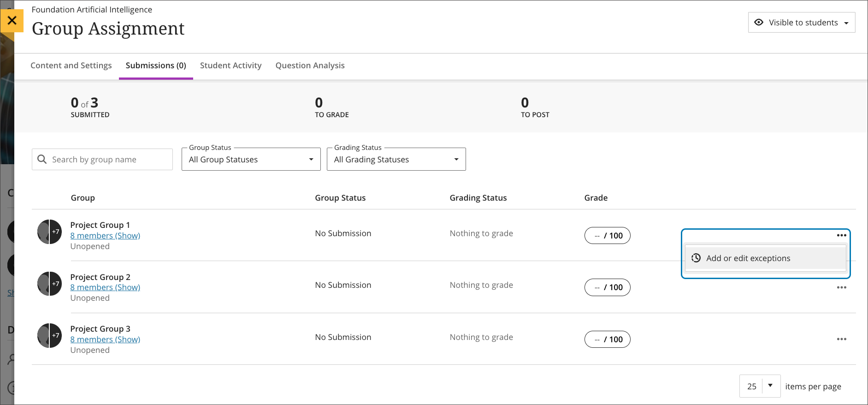The image size is (868, 405).
Task: Open the more options menu for Project Group 2
Action: click(x=841, y=287)
